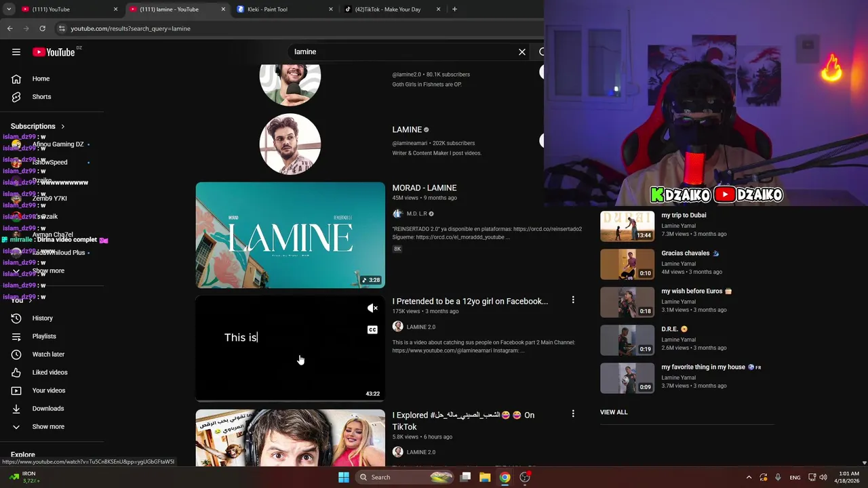Image resolution: width=868 pixels, height=488 pixels.
Task: Click the Windows taskbar Search box
Action: point(404,477)
